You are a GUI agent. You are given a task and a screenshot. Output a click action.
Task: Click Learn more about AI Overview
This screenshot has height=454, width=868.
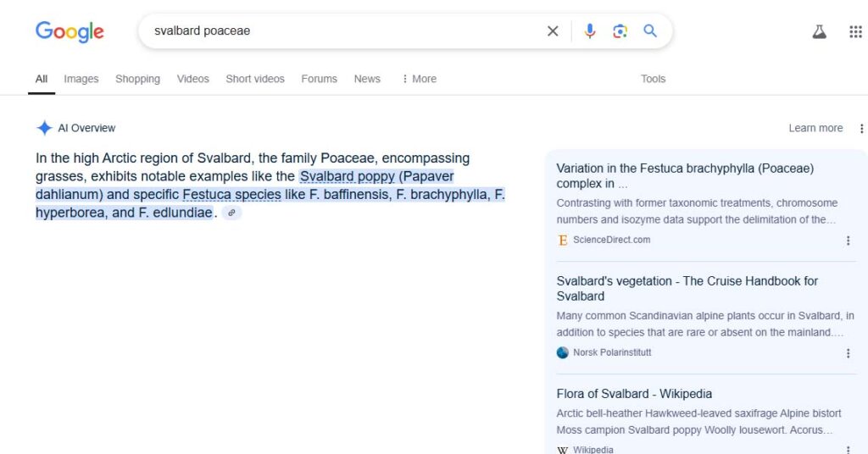tap(815, 129)
